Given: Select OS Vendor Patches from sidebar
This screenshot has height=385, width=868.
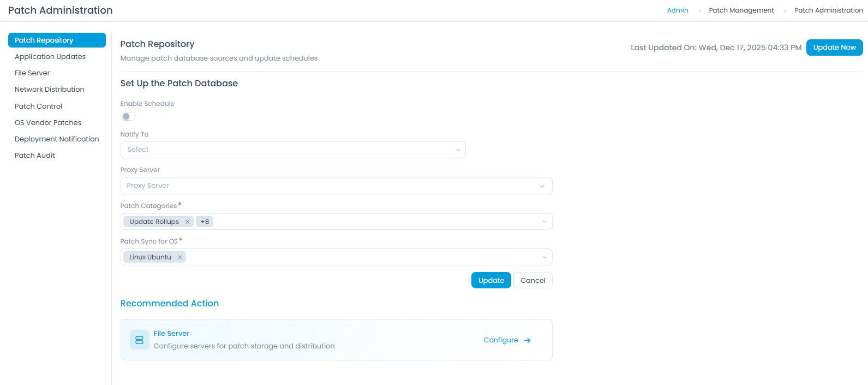Looking at the screenshot, I should click(x=48, y=122).
